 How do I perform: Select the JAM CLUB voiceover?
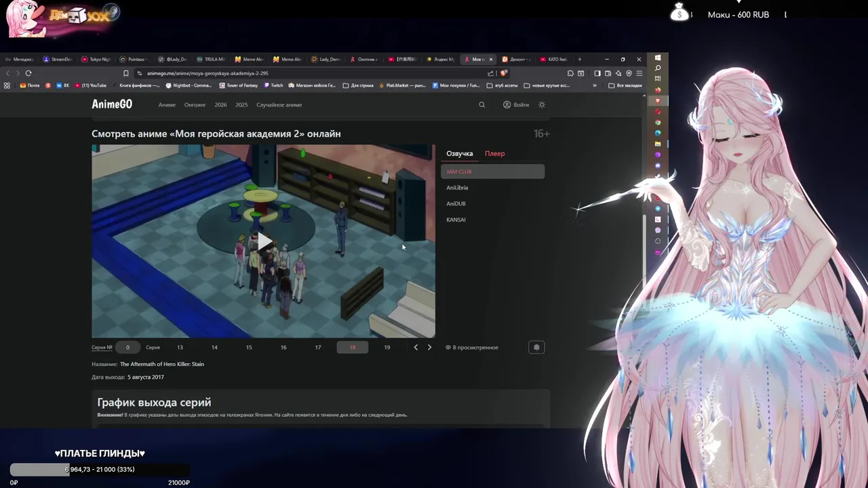pos(492,171)
